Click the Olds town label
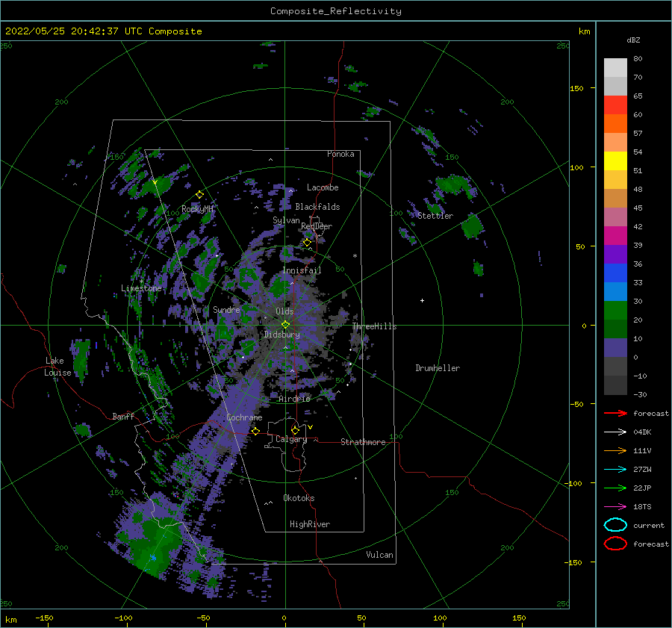Screen dimensions: 672x628 pos(284,311)
